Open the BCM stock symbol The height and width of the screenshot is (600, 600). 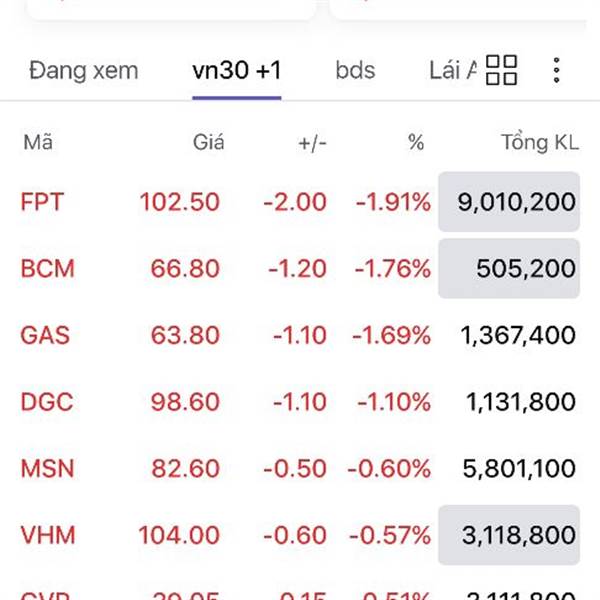[x=47, y=268]
